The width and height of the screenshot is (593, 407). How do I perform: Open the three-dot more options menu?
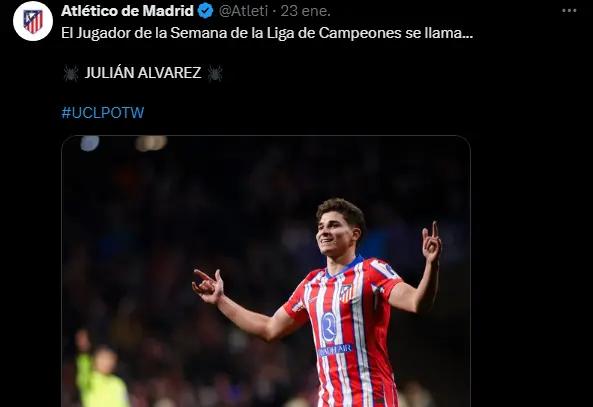tap(569, 11)
